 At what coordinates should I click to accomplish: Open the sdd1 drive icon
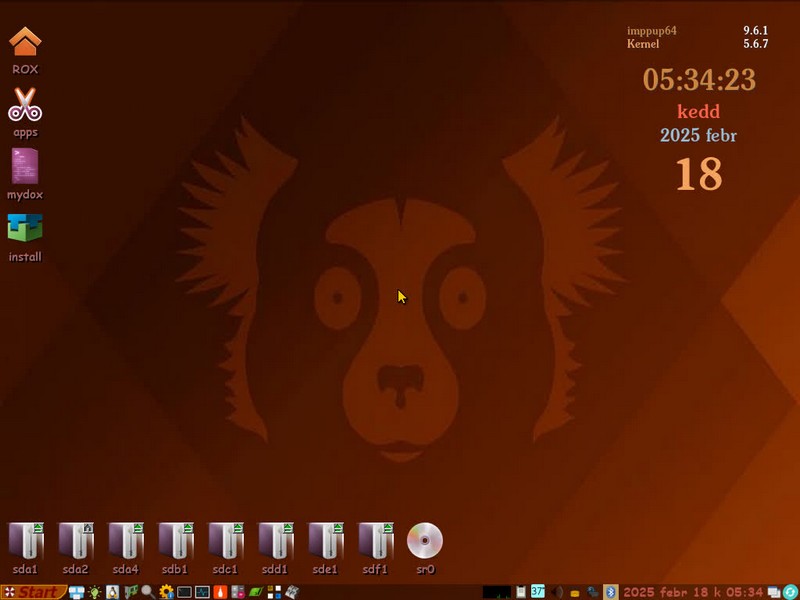click(x=275, y=541)
